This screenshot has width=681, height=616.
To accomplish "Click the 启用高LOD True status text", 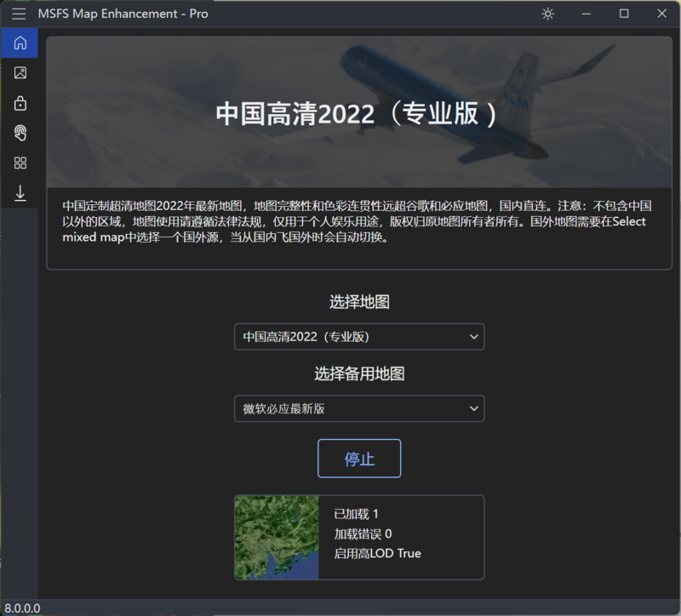I will click(377, 554).
